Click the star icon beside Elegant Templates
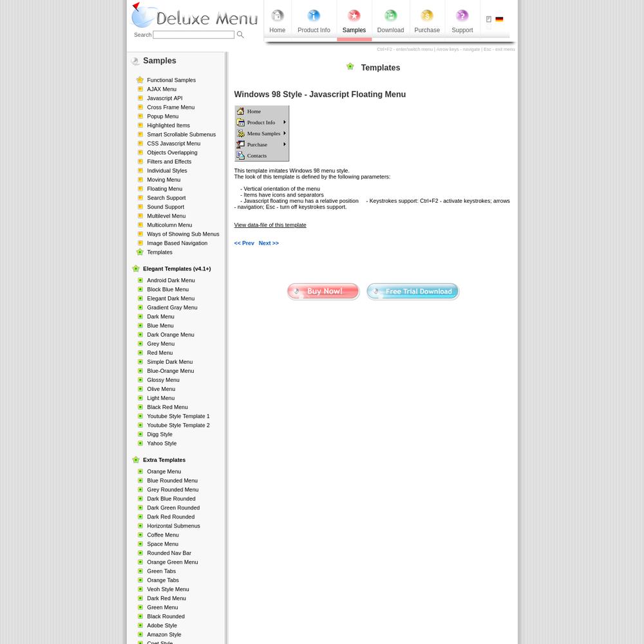Image resolution: width=644 pixels, height=644 pixels. click(x=136, y=269)
